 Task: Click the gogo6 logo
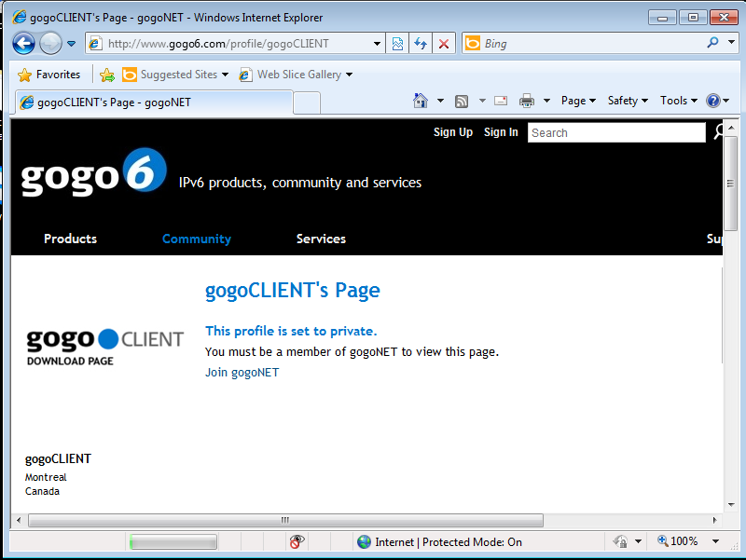94,173
